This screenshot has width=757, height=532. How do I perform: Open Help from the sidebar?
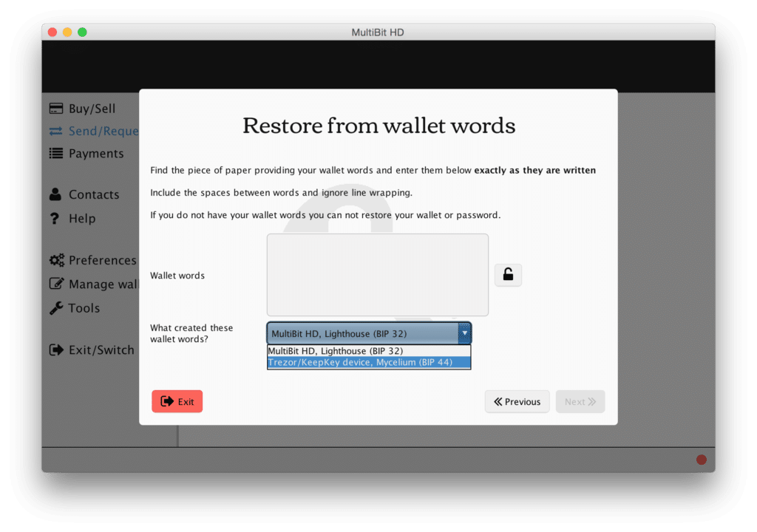tap(73, 218)
